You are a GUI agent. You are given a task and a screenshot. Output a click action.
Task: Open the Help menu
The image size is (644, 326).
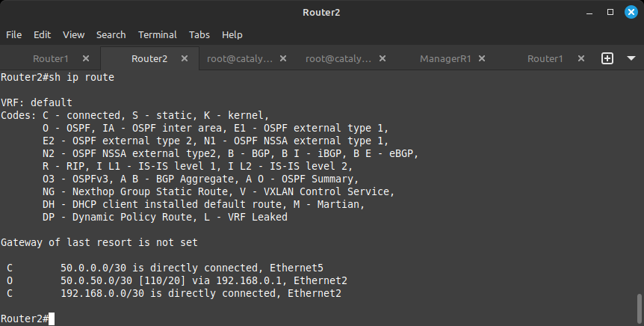pyautogui.click(x=232, y=35)
